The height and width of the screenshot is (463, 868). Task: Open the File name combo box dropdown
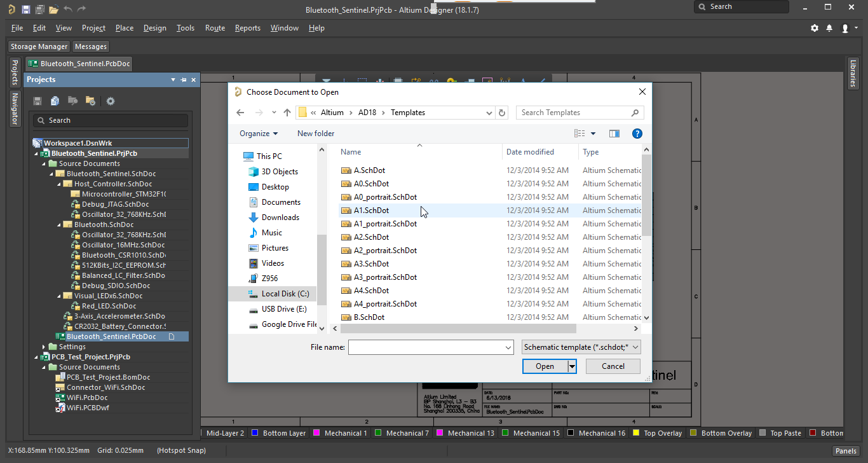coord(508,347)
